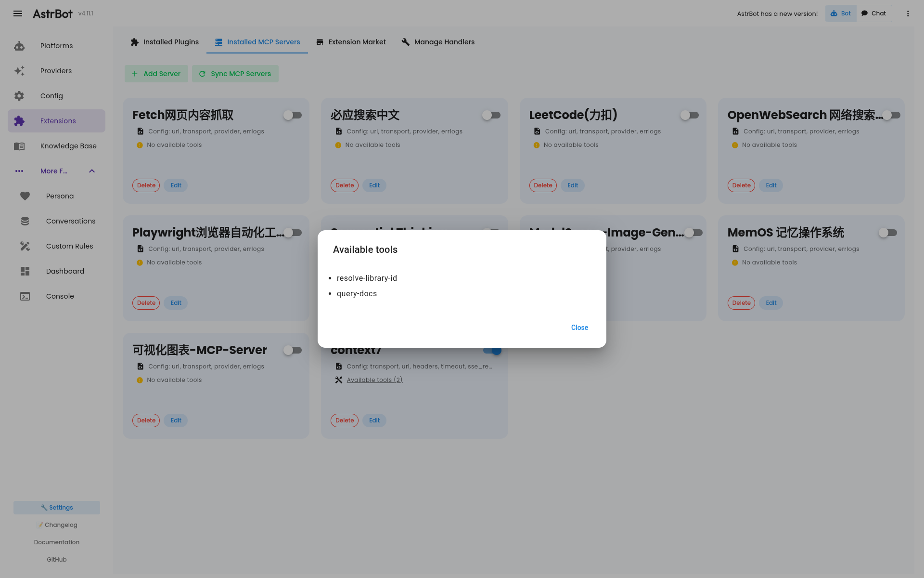
Task: Enable the Fetch网页内容抓取 server toggle
Action: (292, 115)
